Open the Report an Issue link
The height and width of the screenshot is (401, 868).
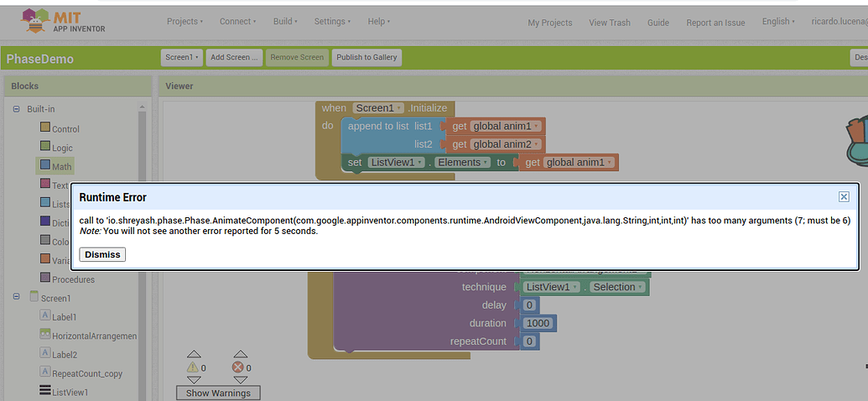pos(715,23)
